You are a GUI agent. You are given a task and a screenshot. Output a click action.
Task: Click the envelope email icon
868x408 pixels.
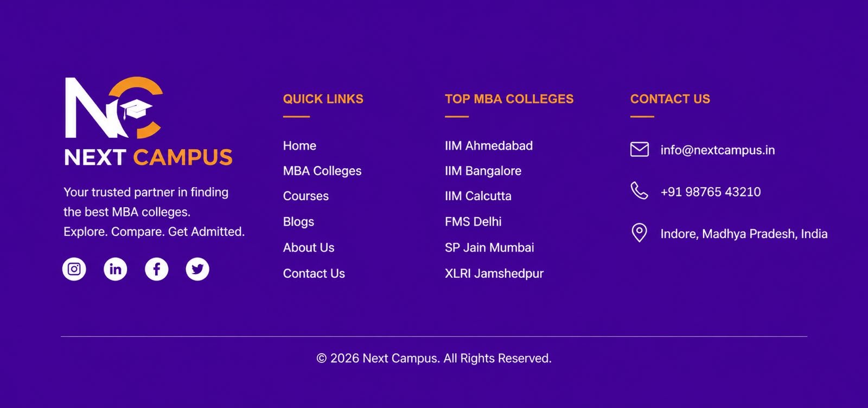coord(640,149)
